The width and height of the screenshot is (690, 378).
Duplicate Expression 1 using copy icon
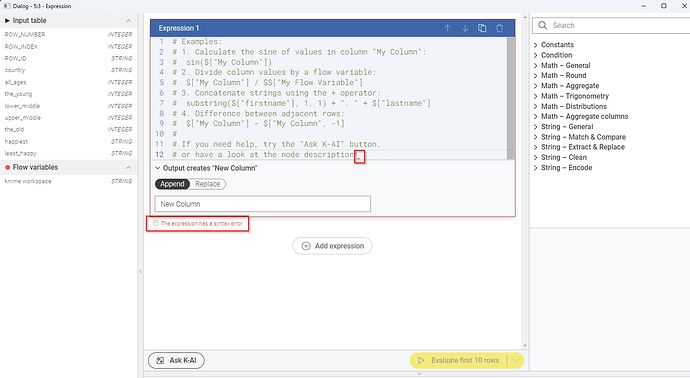click(x=482, y=28)
